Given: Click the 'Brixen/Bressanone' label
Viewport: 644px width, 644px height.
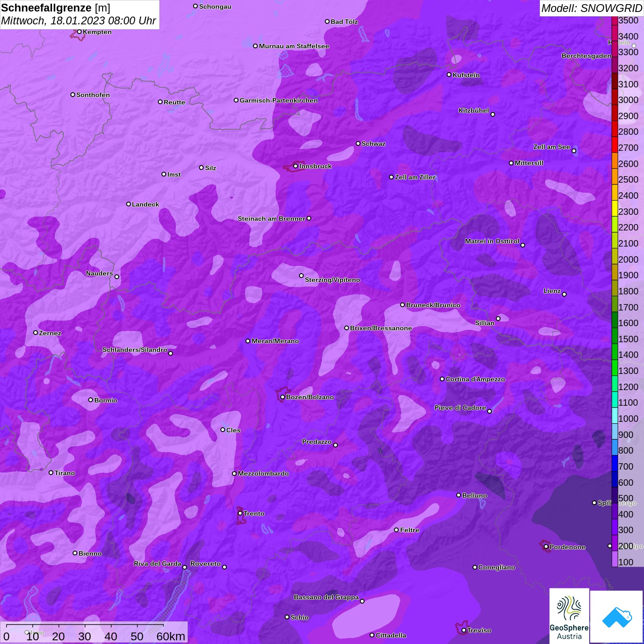Looking at the screenshot, I should click(x=381, y=328).
